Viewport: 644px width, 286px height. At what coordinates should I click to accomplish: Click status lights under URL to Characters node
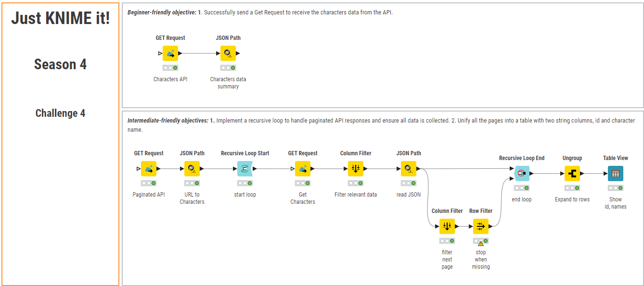pos(192,183)
